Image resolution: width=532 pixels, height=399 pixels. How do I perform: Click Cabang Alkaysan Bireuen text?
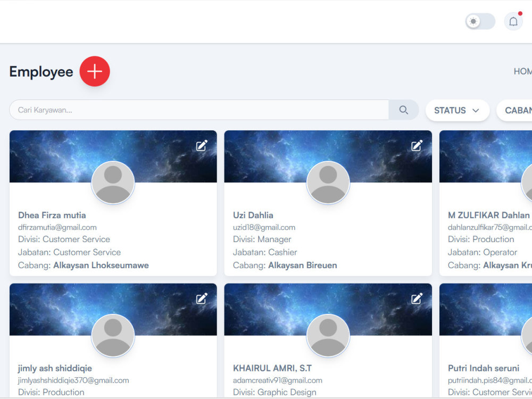[x=285, y=265]
